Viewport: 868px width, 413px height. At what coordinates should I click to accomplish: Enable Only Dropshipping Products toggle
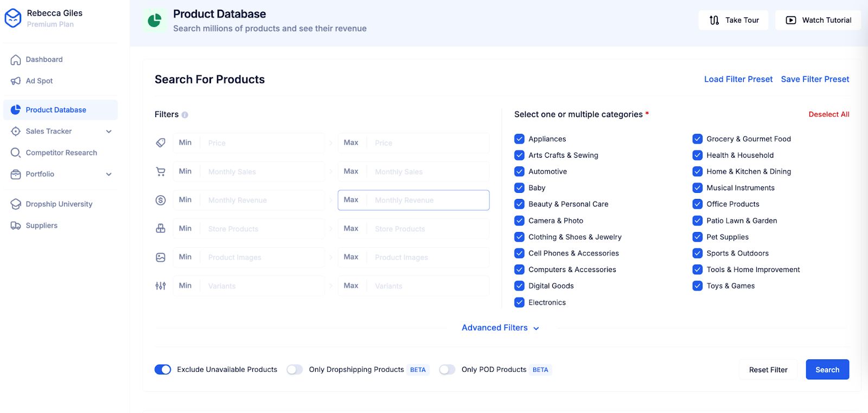coord(295,370)
